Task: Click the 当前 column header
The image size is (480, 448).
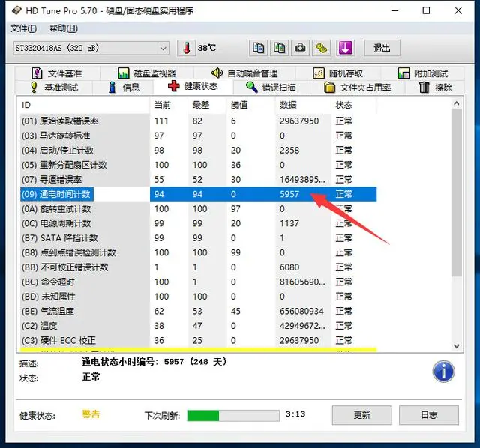Action: point(169,105)
